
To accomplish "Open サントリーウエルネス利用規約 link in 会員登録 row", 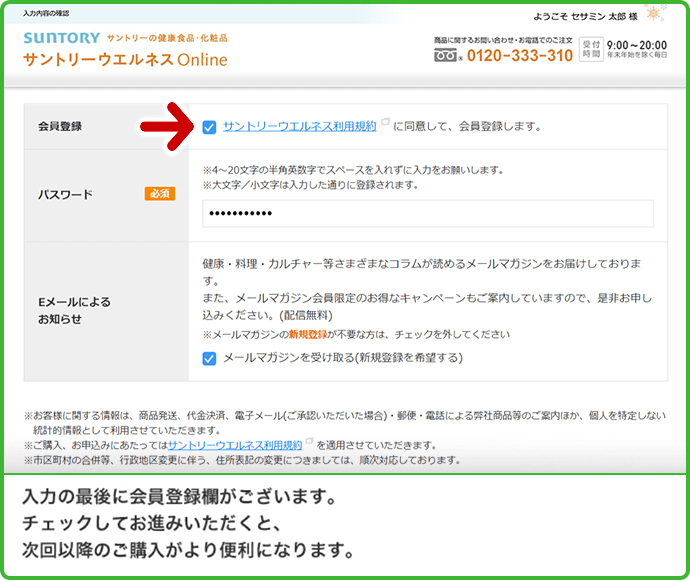I will click(x=300, y=126).
